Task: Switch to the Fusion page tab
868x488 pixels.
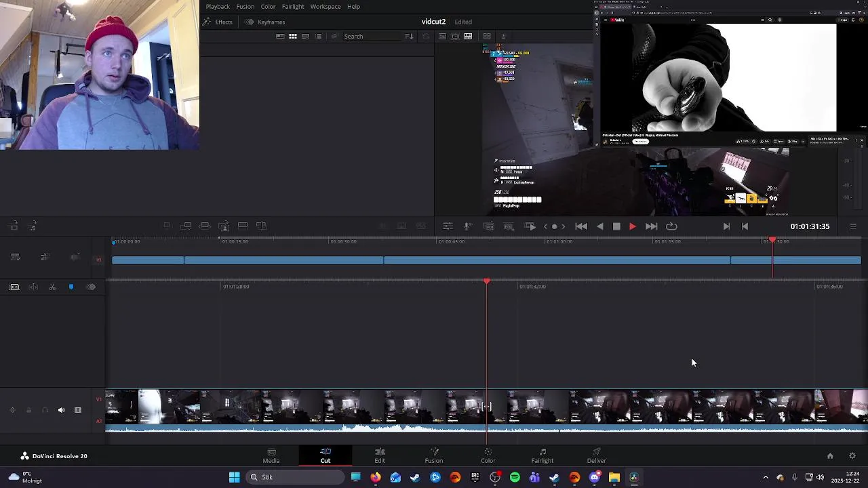Action: [434, 455]
